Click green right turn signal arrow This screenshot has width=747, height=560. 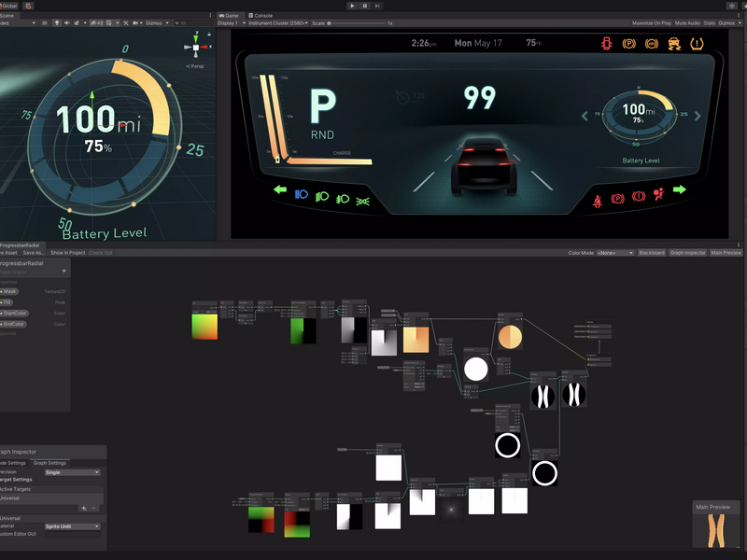680,189
